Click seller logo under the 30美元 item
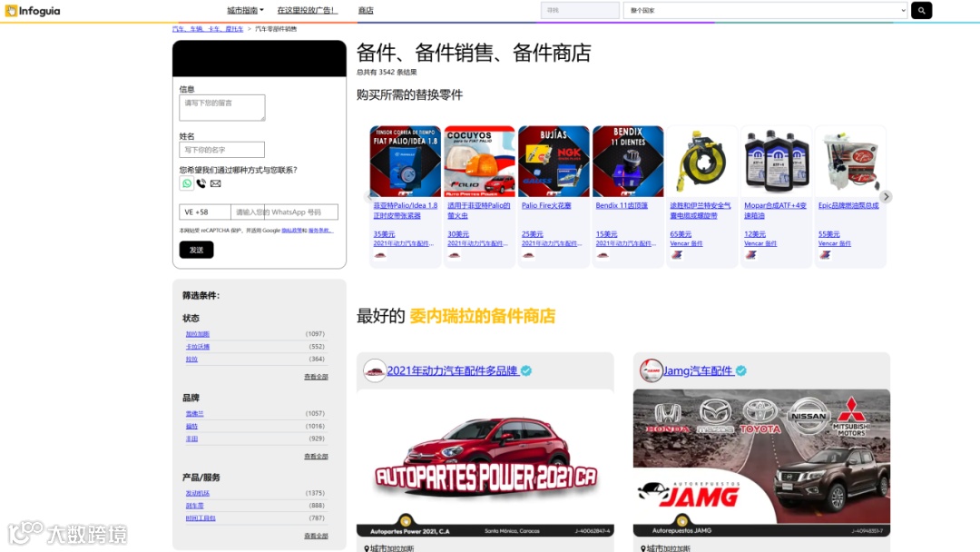 click(455, 255)
